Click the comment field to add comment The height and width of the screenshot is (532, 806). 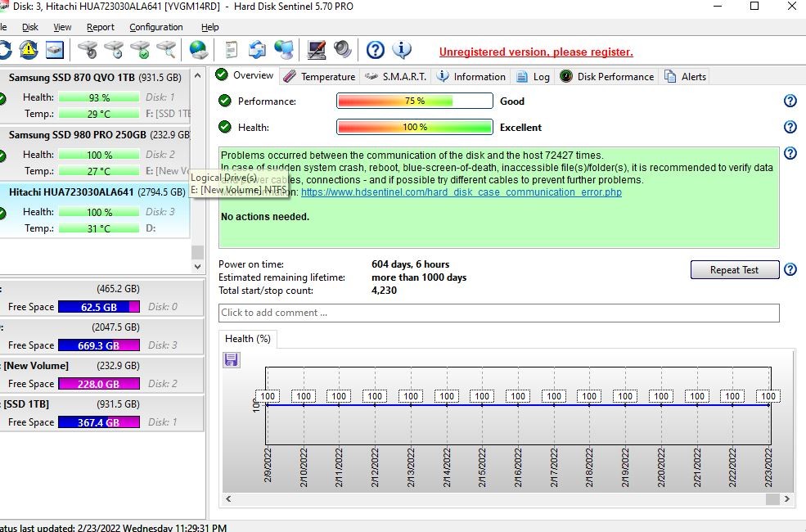click(498, 313)
